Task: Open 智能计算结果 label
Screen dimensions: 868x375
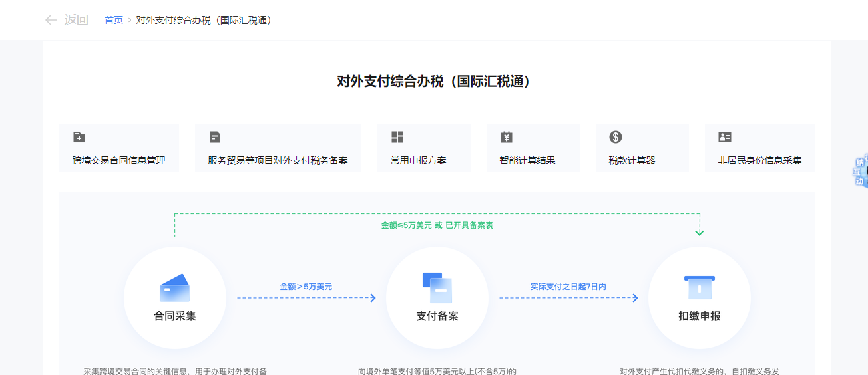Action: click(x=527, y=160)
